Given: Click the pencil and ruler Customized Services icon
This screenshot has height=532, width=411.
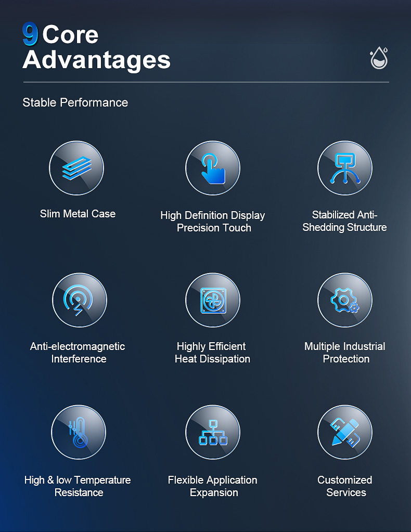Looking at the screenshot, I should coord(344,433).
